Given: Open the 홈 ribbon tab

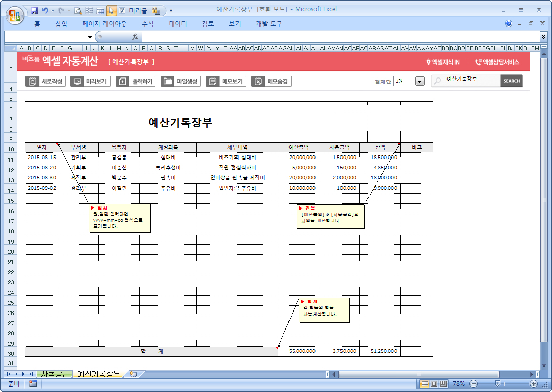Looking at the screenshot, I should 37,24.
